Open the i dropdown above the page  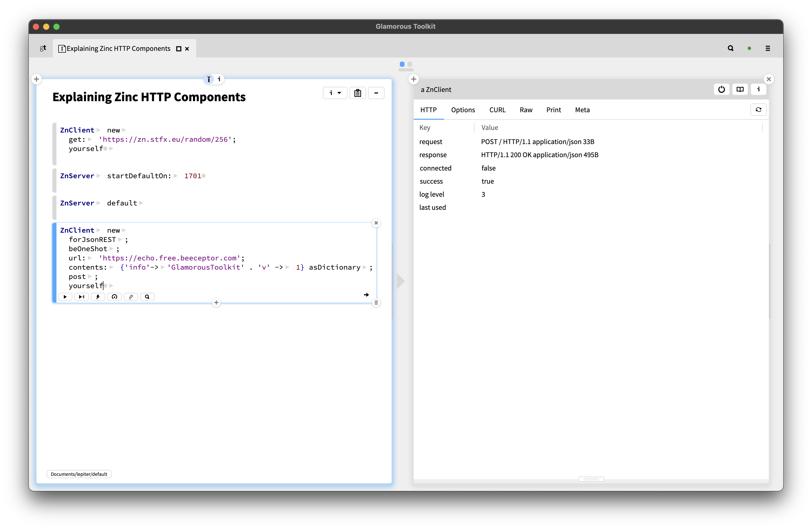(335, 93)
